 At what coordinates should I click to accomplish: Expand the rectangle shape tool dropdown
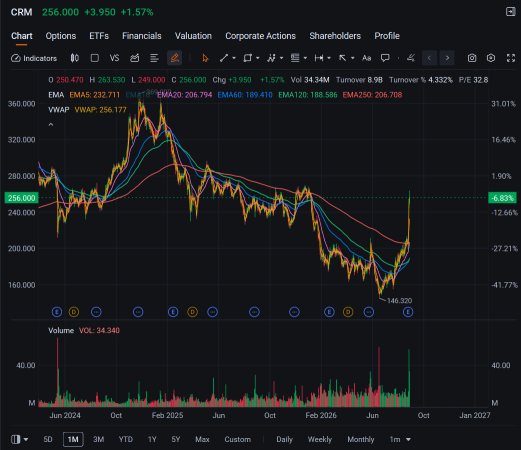[258, 58]
